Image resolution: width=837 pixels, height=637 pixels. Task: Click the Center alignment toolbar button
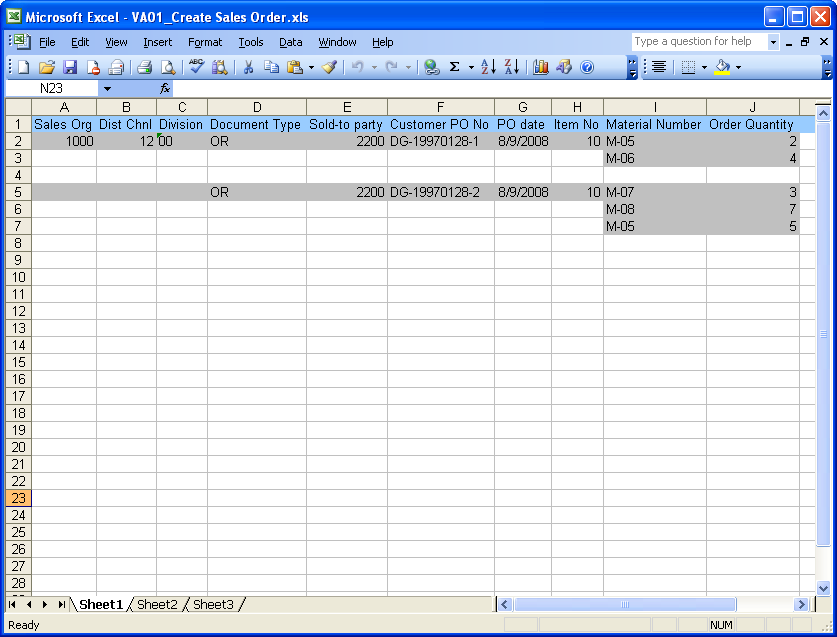(x=659, y=67)
